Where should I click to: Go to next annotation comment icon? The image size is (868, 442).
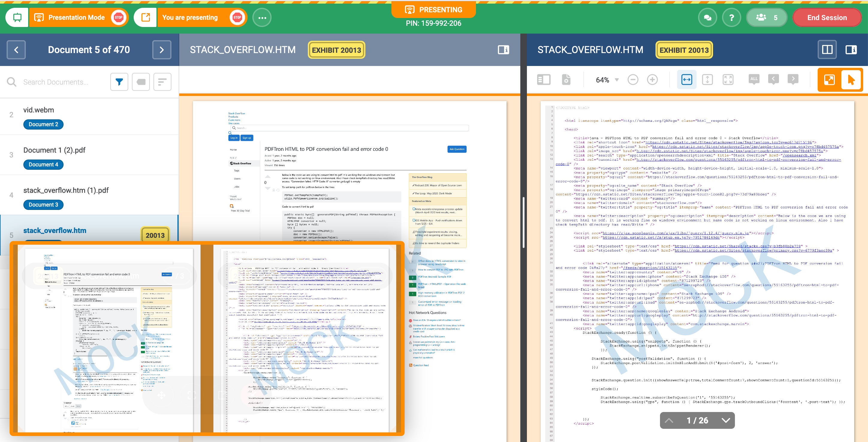(x=793, y=80)
